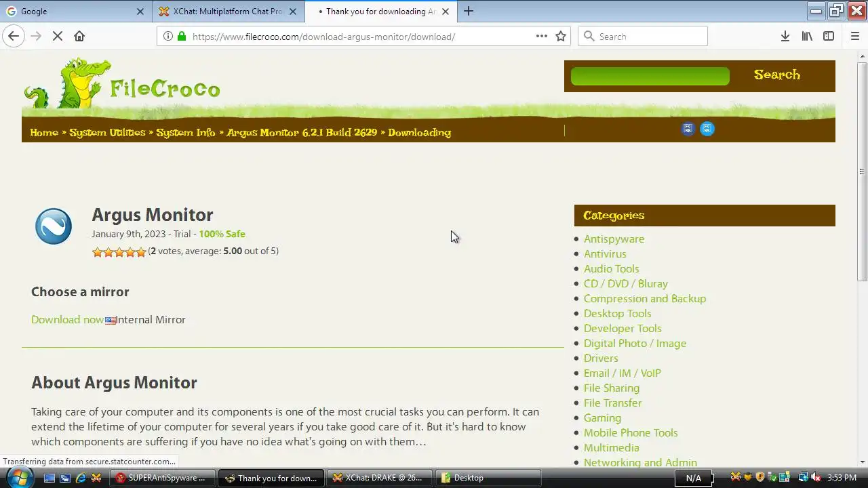Click the volume muted tray icon
The image size is (868, 488).
point(816,478)
